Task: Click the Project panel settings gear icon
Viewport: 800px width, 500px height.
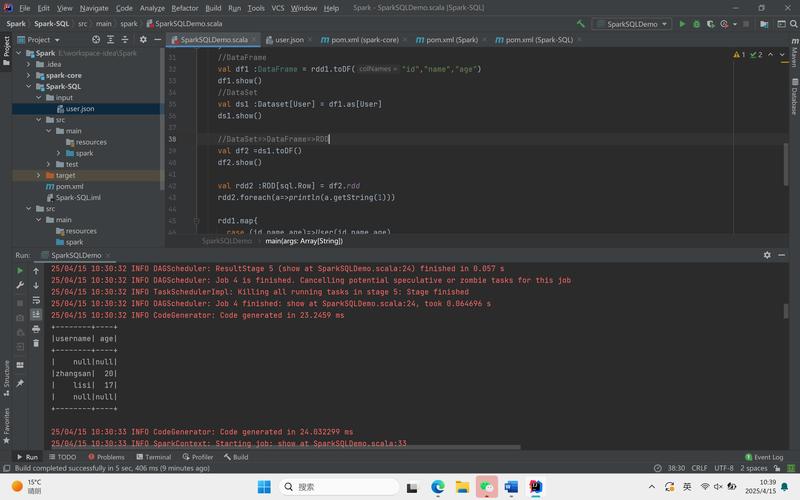Action: click(x=143, y=40)
